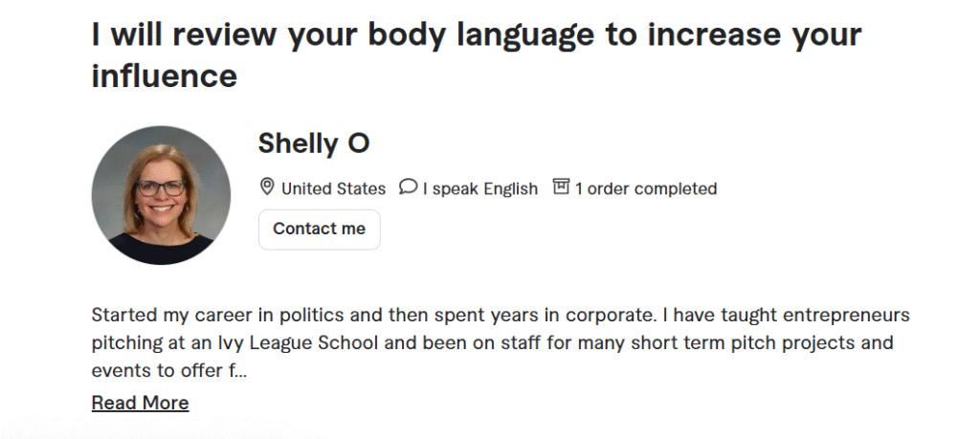Click the seller name Shelly O
Image resolution: width=980 pixels, height=439 pixels.
click(x=314, y=143)
